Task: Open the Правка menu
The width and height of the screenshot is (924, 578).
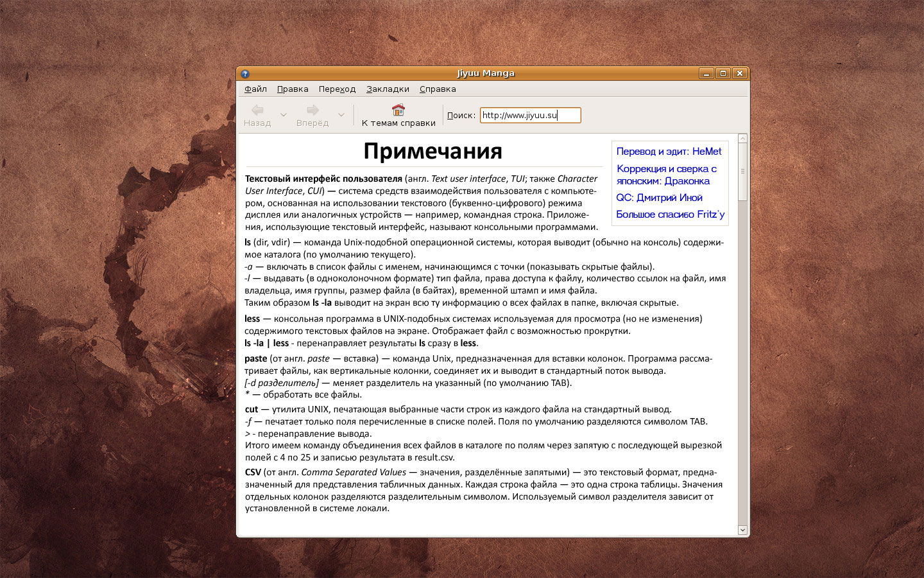Action: (293, 89)
